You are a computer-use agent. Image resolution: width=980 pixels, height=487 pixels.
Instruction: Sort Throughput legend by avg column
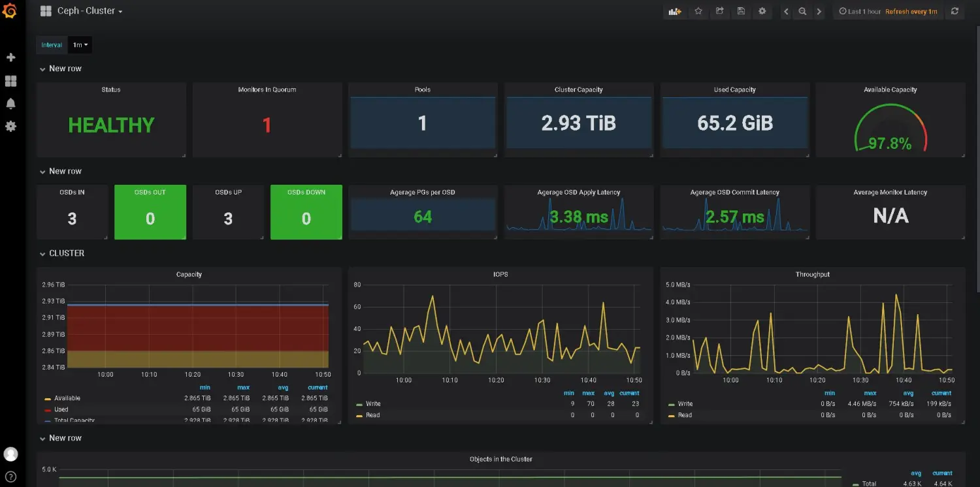[908, 394]
